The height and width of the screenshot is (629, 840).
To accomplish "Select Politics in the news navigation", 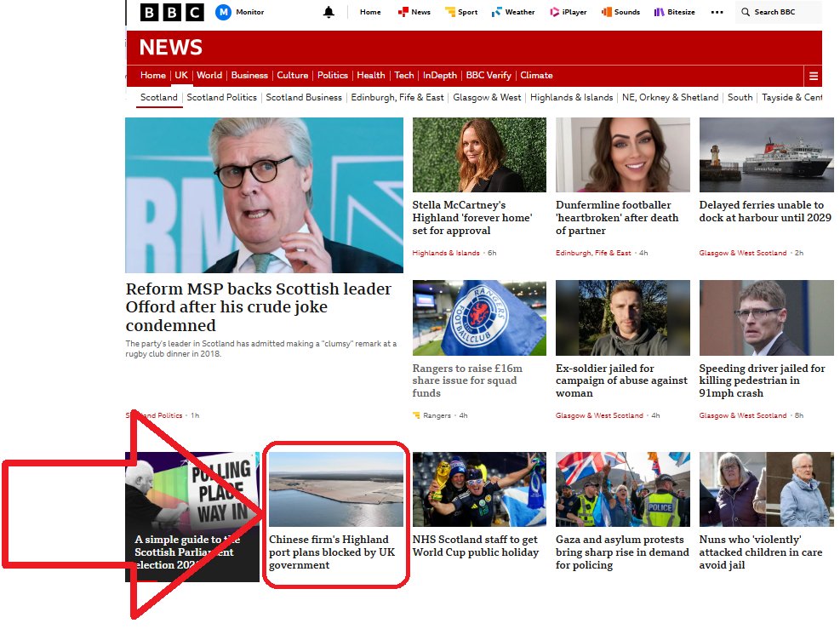I will coord(332,76).
